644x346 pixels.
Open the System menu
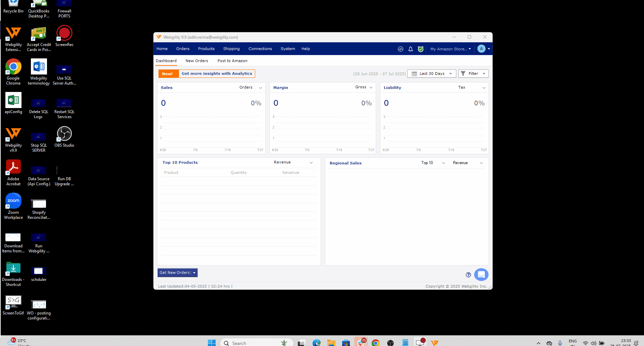288,49
